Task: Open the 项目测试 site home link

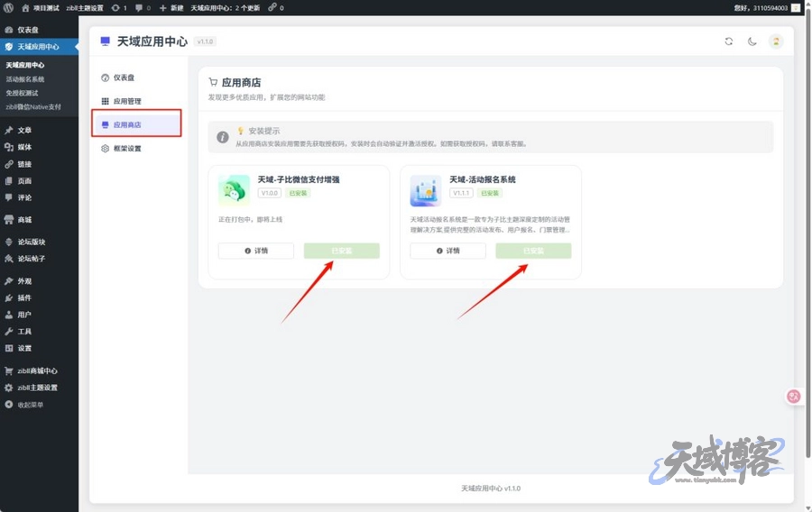Action: tap(41, 8)
